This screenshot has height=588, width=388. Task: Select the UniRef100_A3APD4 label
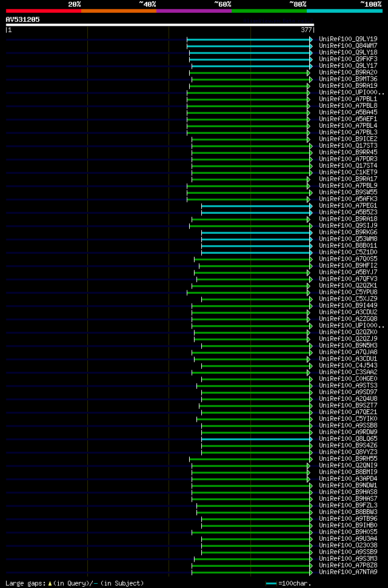348,479
